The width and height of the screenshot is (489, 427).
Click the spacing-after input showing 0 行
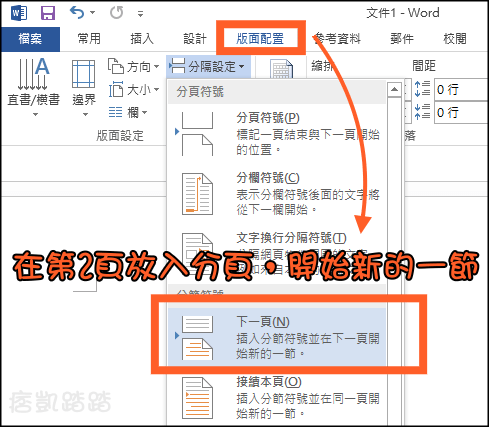point(461,112)
